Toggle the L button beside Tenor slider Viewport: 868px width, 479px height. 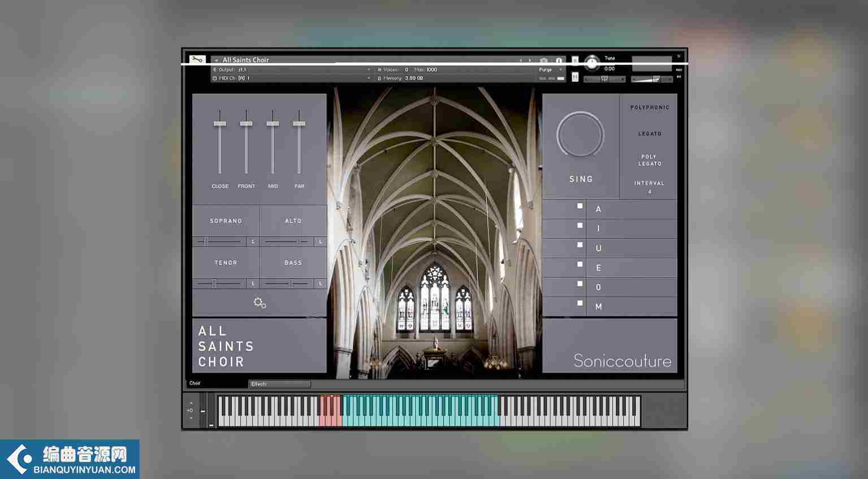pyautogui.click(x=253, y=284)
